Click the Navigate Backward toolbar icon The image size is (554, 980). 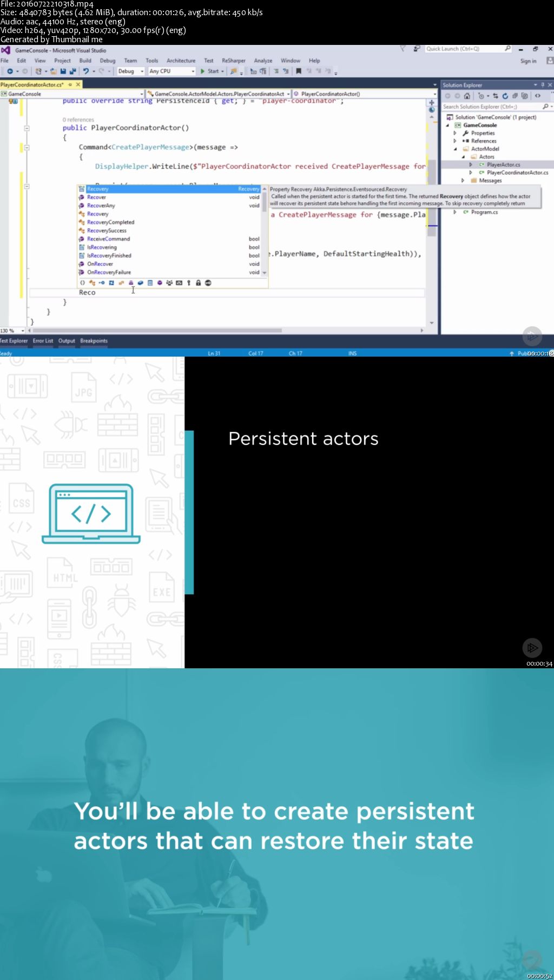click(x=10, y=71)
